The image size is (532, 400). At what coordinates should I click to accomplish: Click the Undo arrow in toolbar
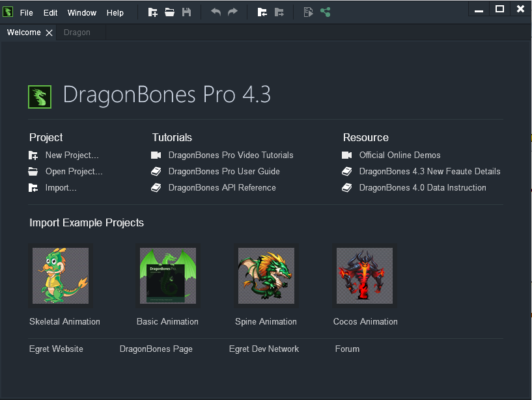pyautogui.click(x=216, y=12)
